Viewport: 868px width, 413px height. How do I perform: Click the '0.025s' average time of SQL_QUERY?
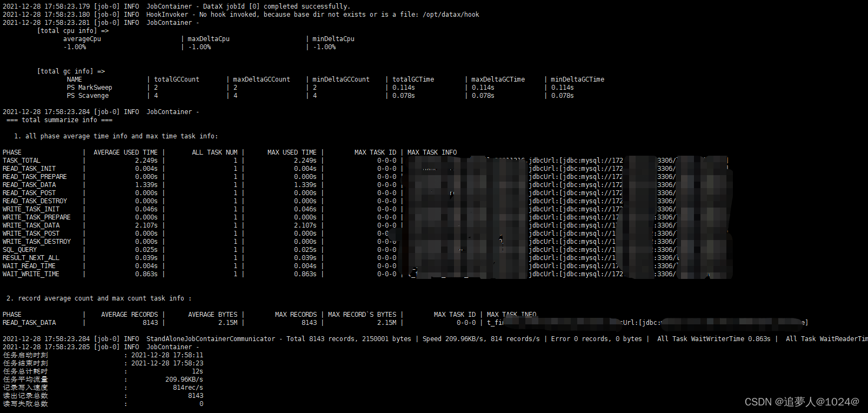point(146,250)
